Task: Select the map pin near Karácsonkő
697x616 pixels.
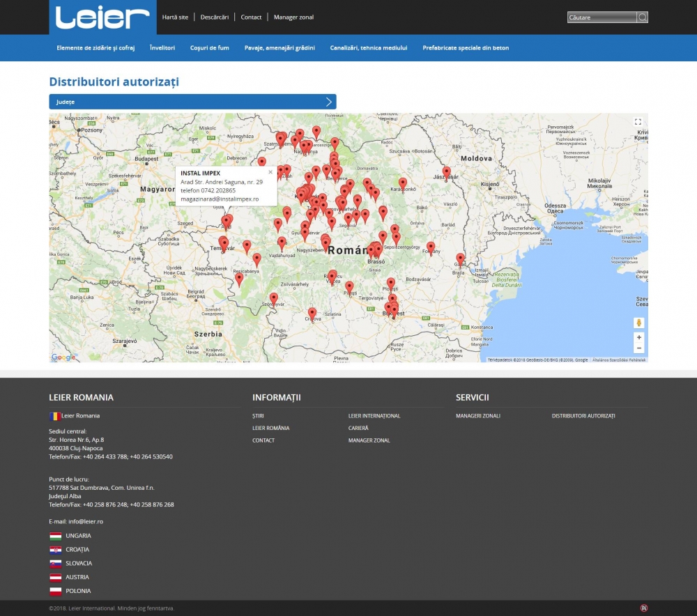Action: [x=403, y=183]
